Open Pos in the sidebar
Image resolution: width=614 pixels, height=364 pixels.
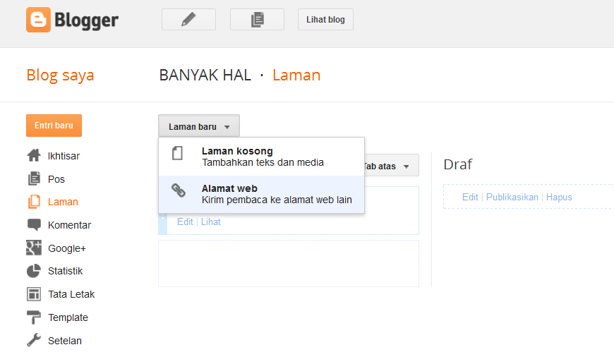[56, 179]
